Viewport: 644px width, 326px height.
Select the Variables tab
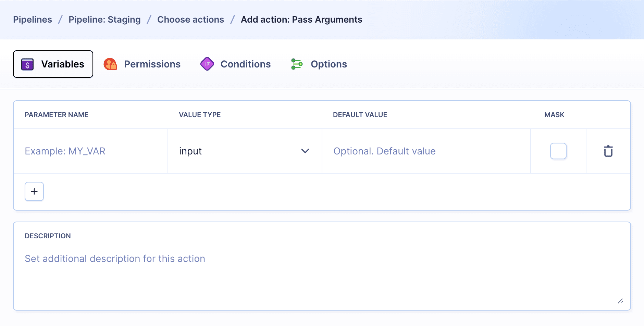63,64
